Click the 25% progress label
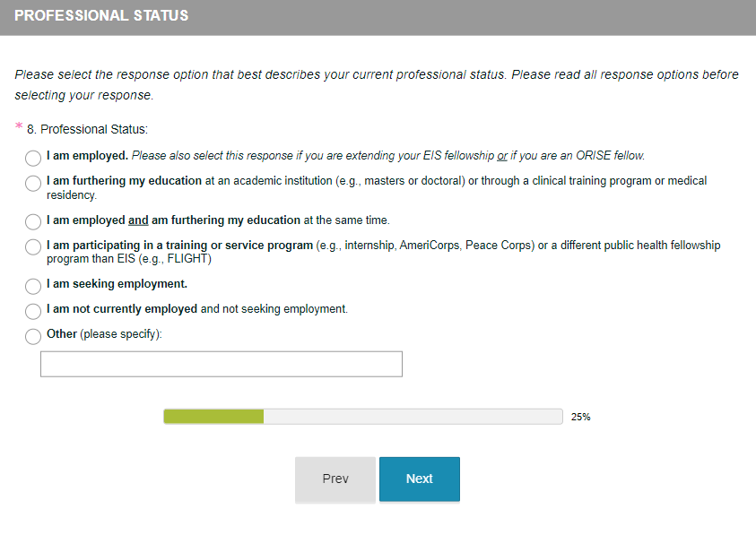This screenshot has height=535, width=756. click(x=580, y=417)
